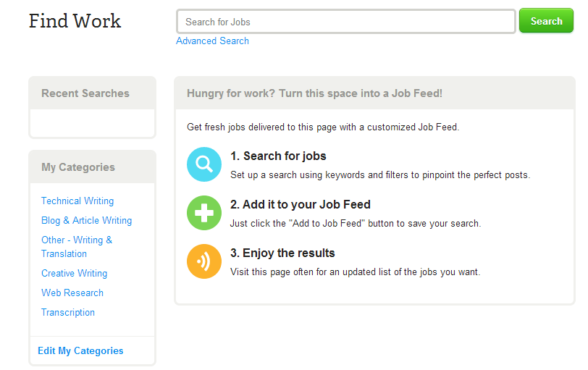Click the '3. Enjoy the results' heading
The width and height of the screenshot is (588, 370).
click(x=282, y=253)
